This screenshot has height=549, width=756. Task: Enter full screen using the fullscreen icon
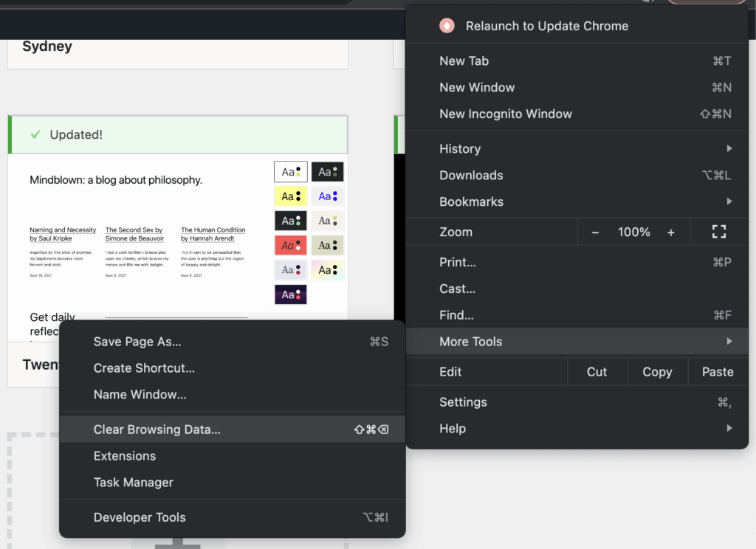point(718,232)
